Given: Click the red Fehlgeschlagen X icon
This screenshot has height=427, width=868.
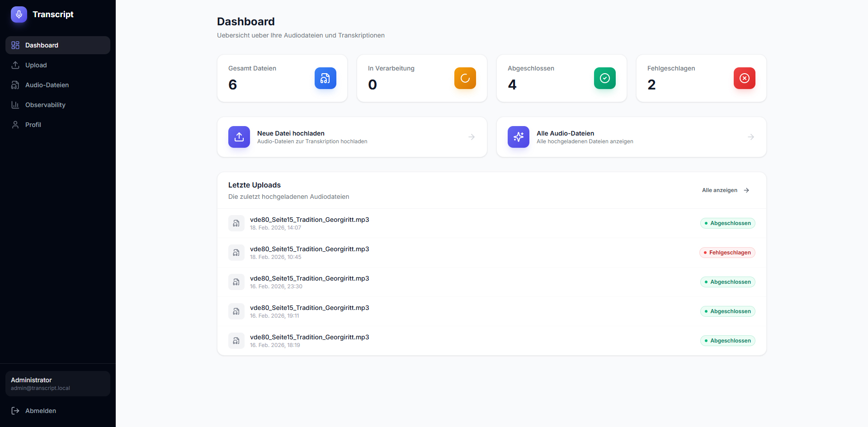Looking at the screenshot, I should tap(744, 78).
